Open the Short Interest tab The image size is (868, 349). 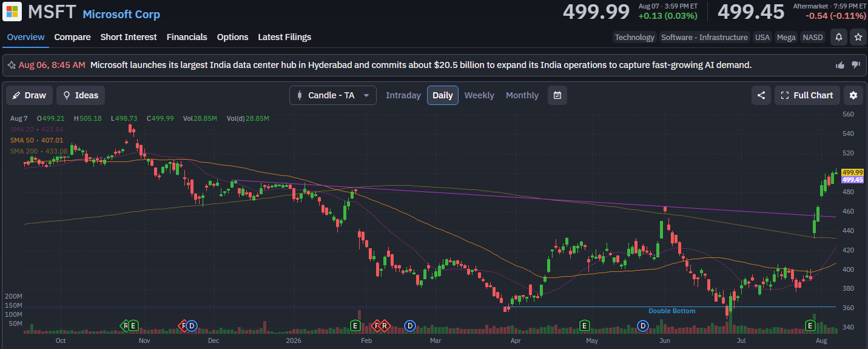click(x=129, y=37)
